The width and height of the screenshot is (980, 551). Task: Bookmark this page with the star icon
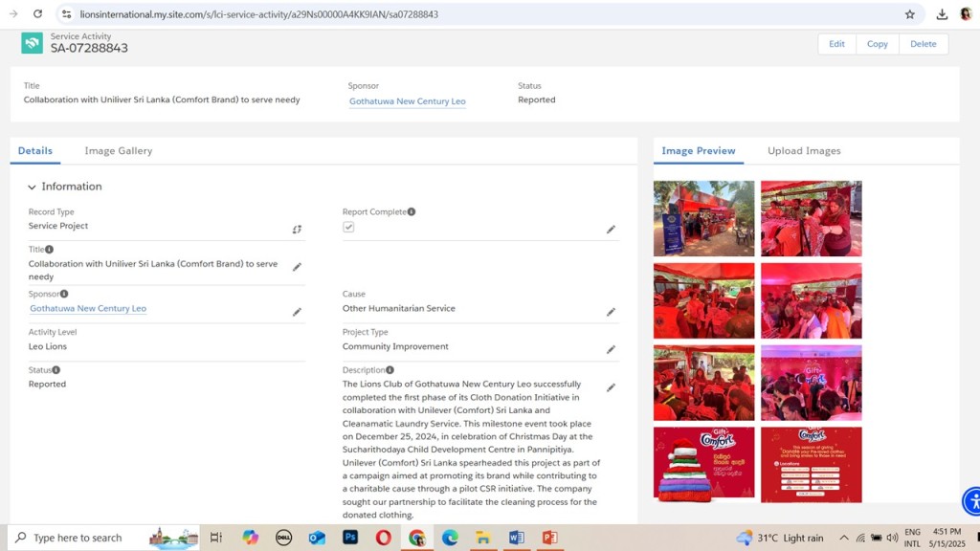(910, 14)
